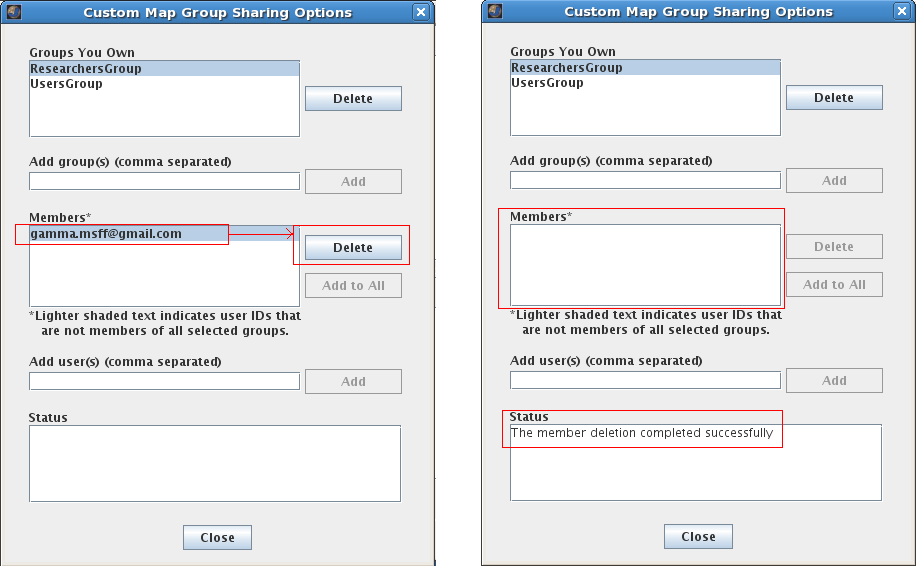Click the app icon in right dialog's title bar
Image resolution: width=916 pixels, height=566 pixels.
495,11
